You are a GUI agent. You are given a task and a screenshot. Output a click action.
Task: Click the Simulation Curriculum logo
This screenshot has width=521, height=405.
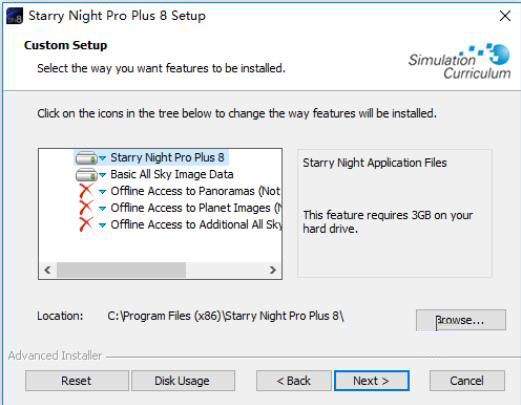point(459,61)
